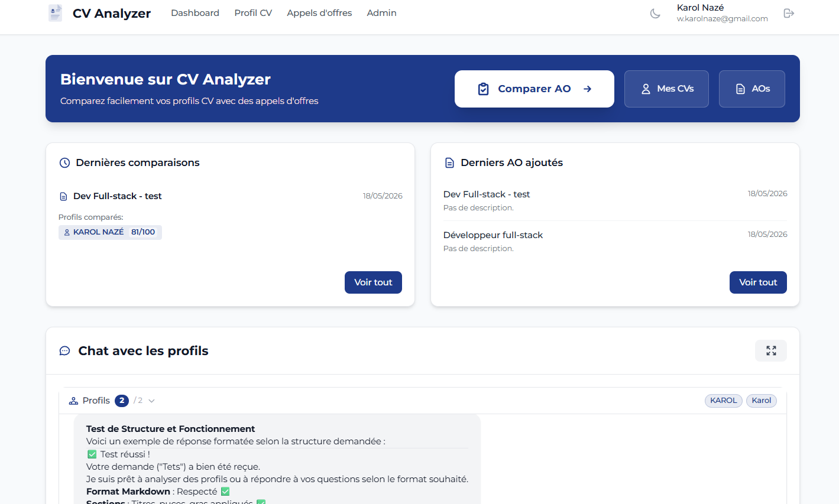Viewport: 839px width, 504px height.
Task: Open Développeur full-stack offer
Action: pyautogui.click(x=493, y=235)
